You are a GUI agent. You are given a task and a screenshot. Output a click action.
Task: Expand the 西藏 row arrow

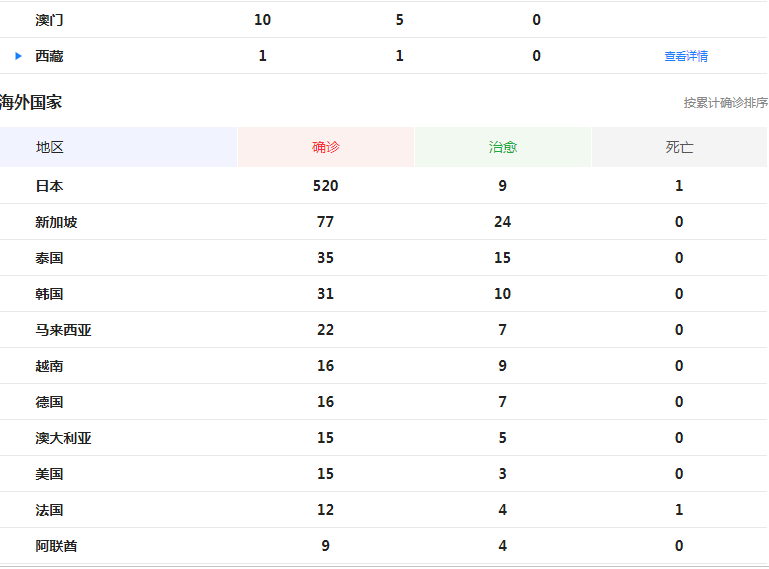[18, 56]
